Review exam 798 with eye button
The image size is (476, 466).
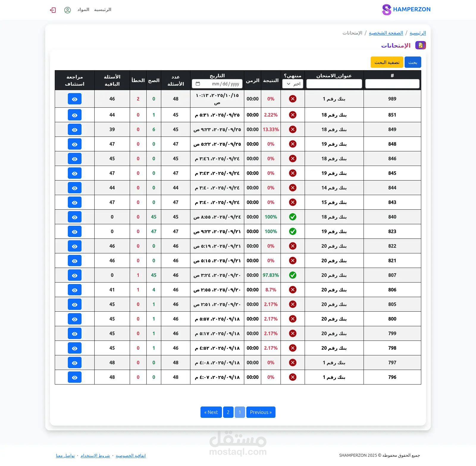click(x=75, y=348)
